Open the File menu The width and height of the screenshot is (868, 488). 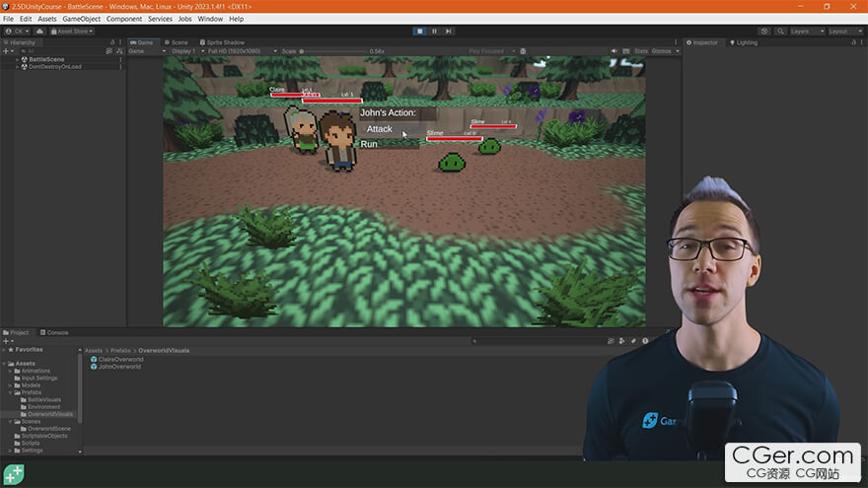[x=8, y=19]
